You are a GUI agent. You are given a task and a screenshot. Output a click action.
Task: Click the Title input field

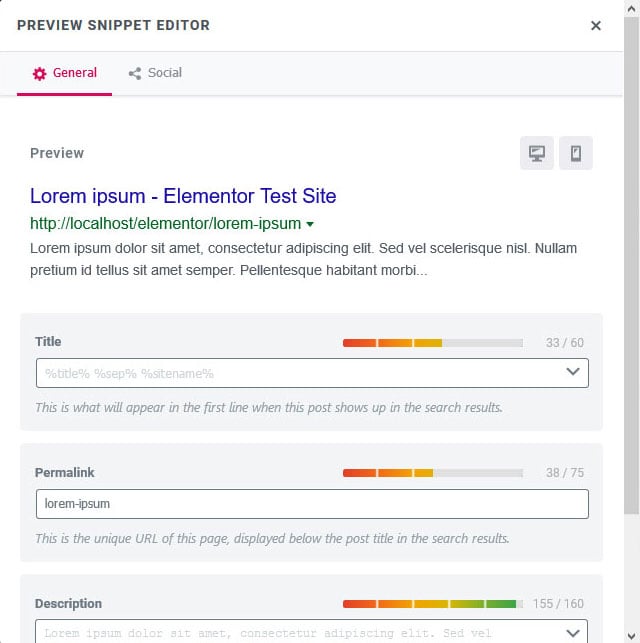tap(290, 373)
